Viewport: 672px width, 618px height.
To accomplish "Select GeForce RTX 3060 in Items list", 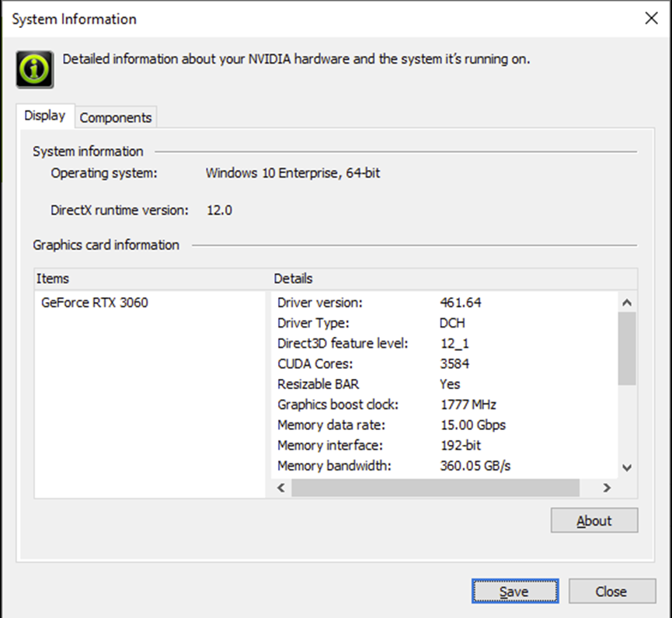I will (94, 303).
